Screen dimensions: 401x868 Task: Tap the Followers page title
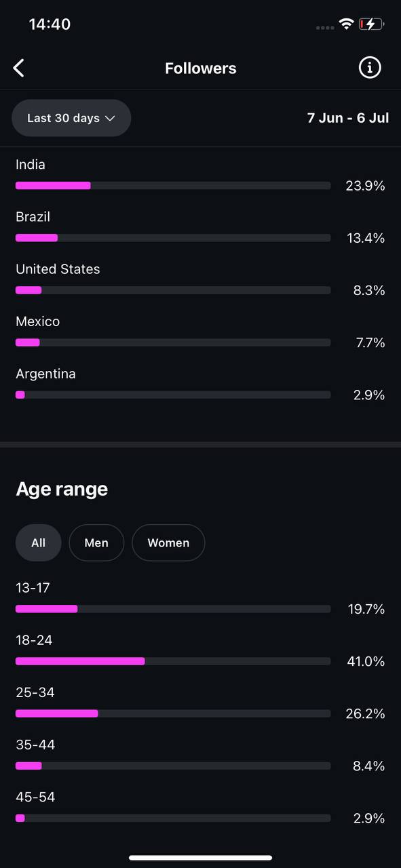tap(201, 68)
